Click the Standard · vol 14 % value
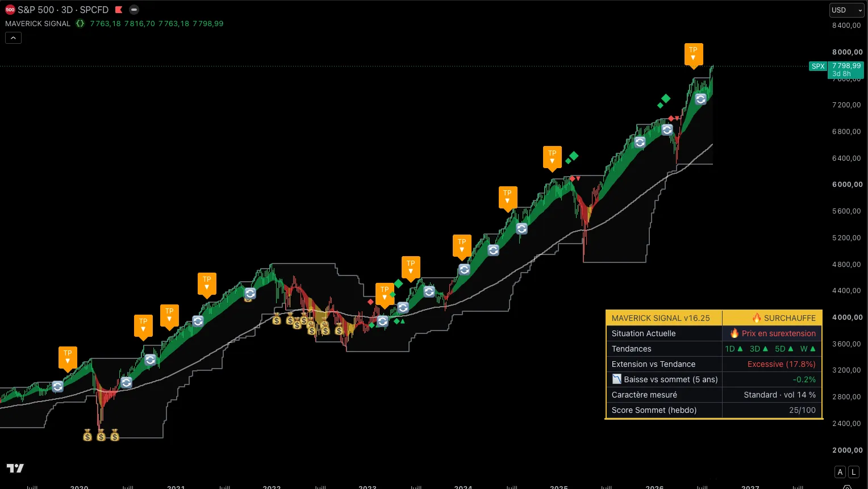This screenshot has width=868, height=489. click(x=779, y=395)
